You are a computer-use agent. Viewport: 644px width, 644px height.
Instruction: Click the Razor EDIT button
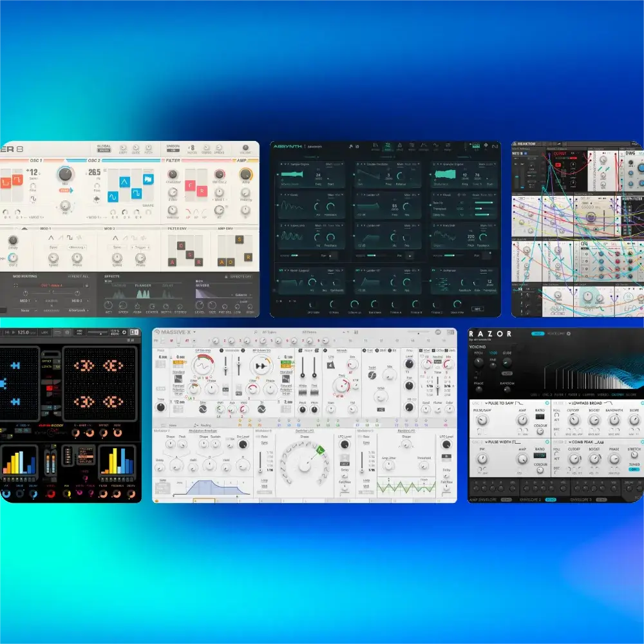(538, 334)
